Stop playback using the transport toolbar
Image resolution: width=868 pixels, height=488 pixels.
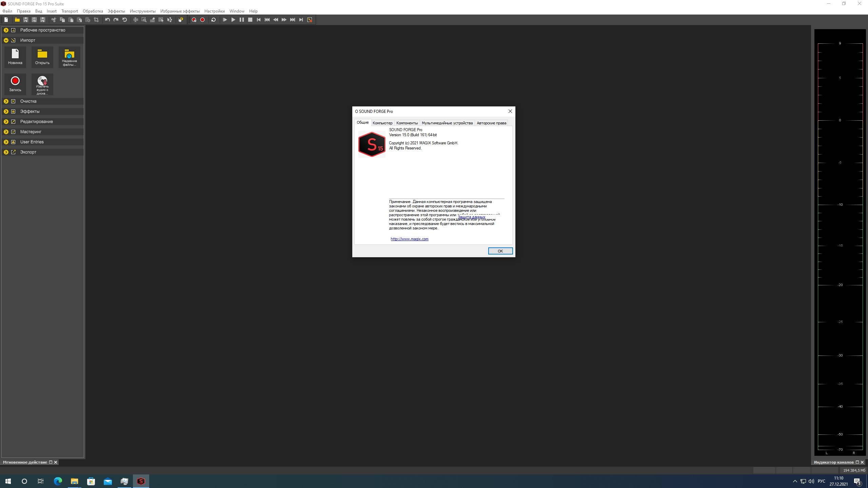coord(250,20)
